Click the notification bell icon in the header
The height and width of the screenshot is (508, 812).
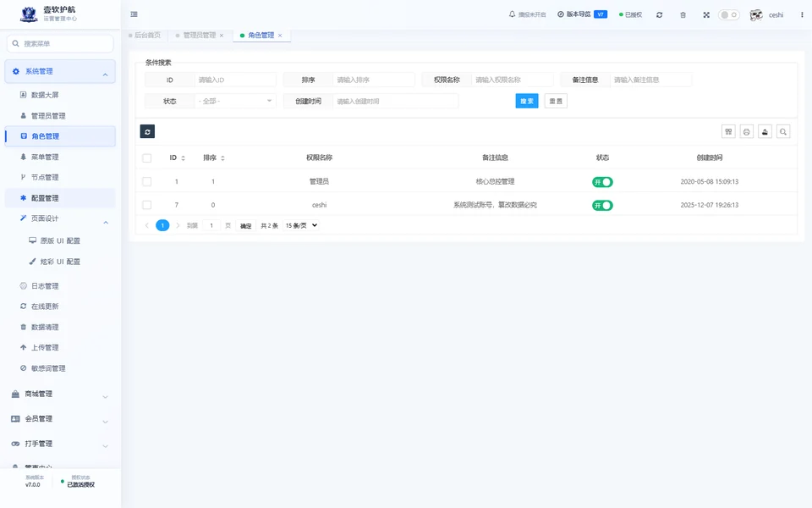pyautogui.click(x=513, y=14)
